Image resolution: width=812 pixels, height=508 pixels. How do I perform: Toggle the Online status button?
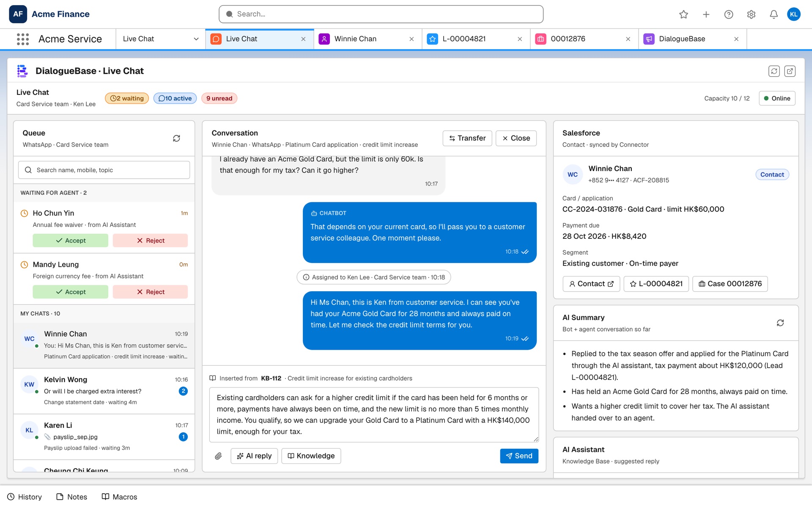coord(777,98)
